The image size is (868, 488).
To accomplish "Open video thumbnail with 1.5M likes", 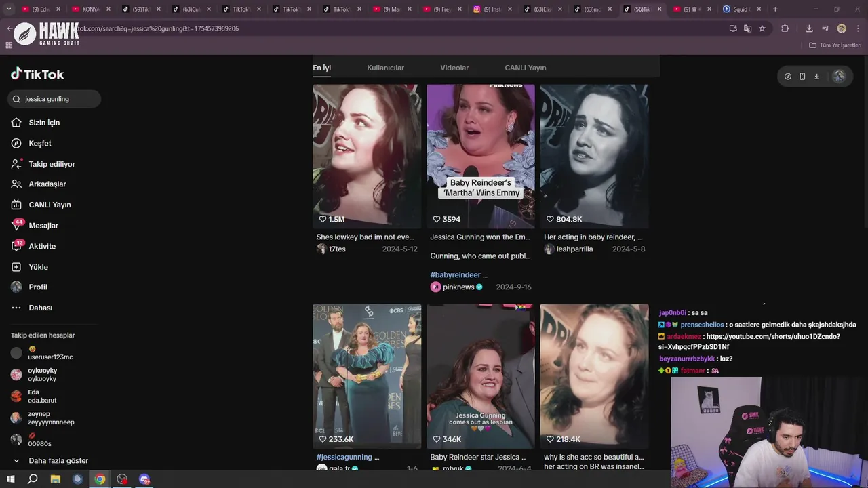I will [x=367, y=156].
